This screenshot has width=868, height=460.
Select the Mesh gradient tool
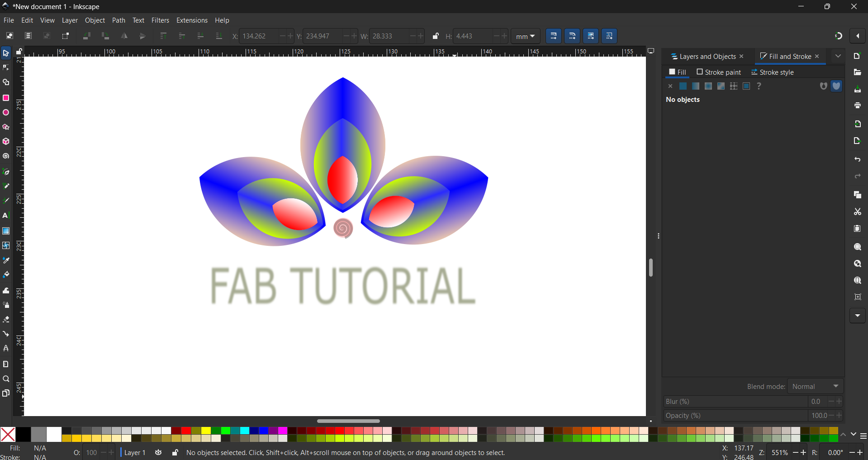[6, 245]
